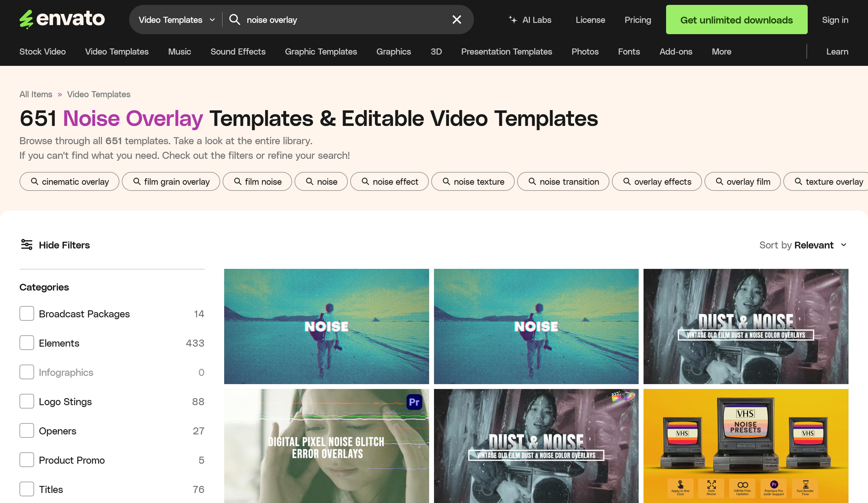Check the Titles category checkbox
The width and height of the screenshot is (868, 503).
[x=26, y=489]
